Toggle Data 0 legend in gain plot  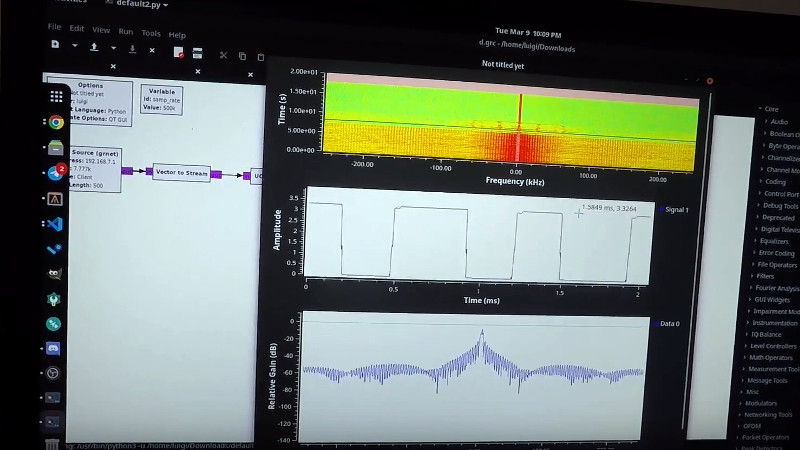click(x=669, y=324)
